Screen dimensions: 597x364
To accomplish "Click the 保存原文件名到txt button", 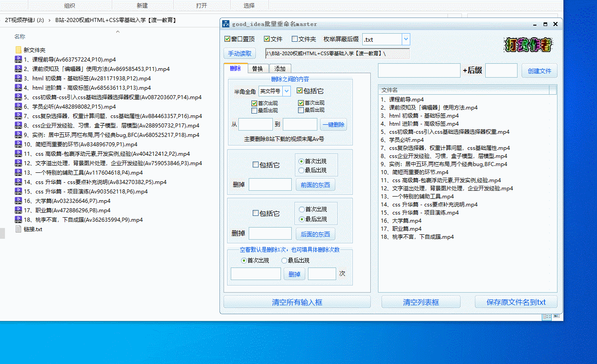I will (x=516, y=302).
